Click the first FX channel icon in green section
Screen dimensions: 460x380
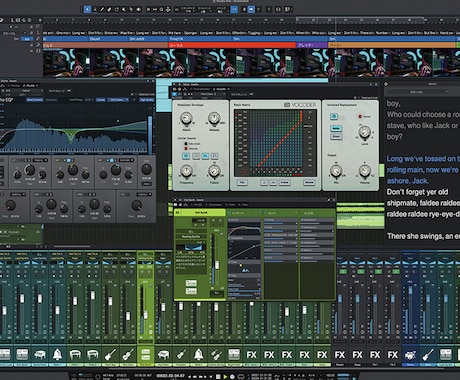click(x=252, y=355)
